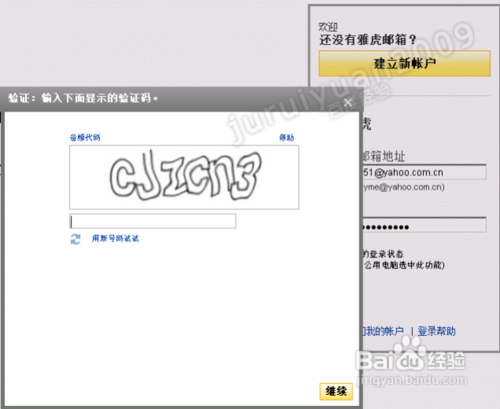The width and height of the screenshot is (500, 409).
Task: Click the captcha image CJICn3
Action: point(184,177)
